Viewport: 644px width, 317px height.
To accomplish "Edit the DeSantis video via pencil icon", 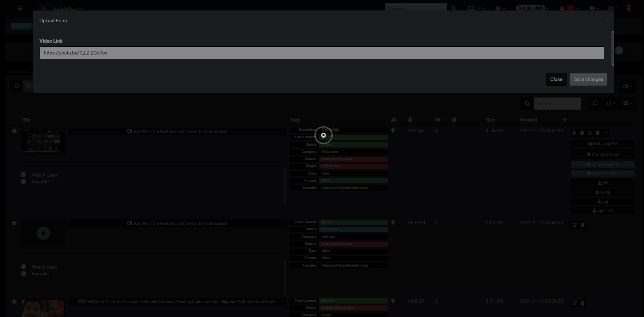I will tap(575, 303).
